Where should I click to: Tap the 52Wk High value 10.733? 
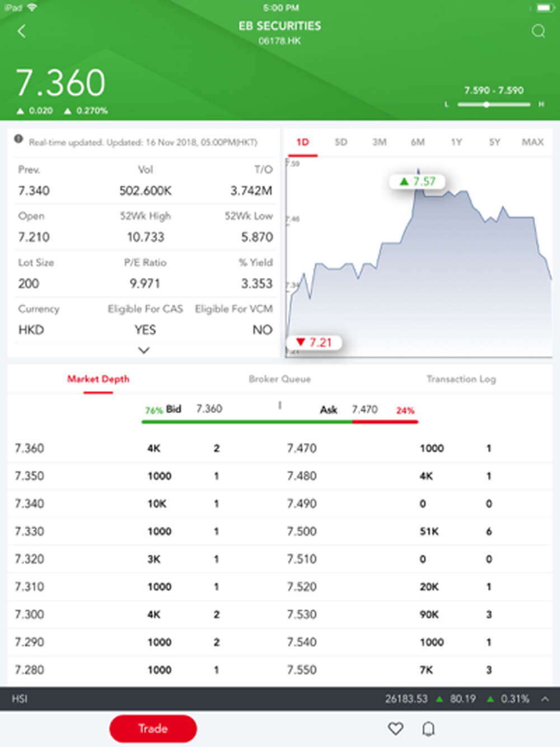pos(146,237)
